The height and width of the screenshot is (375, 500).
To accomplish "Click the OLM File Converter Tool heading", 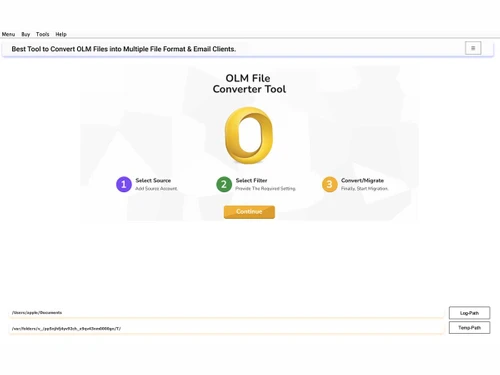I will click(249, 84).
